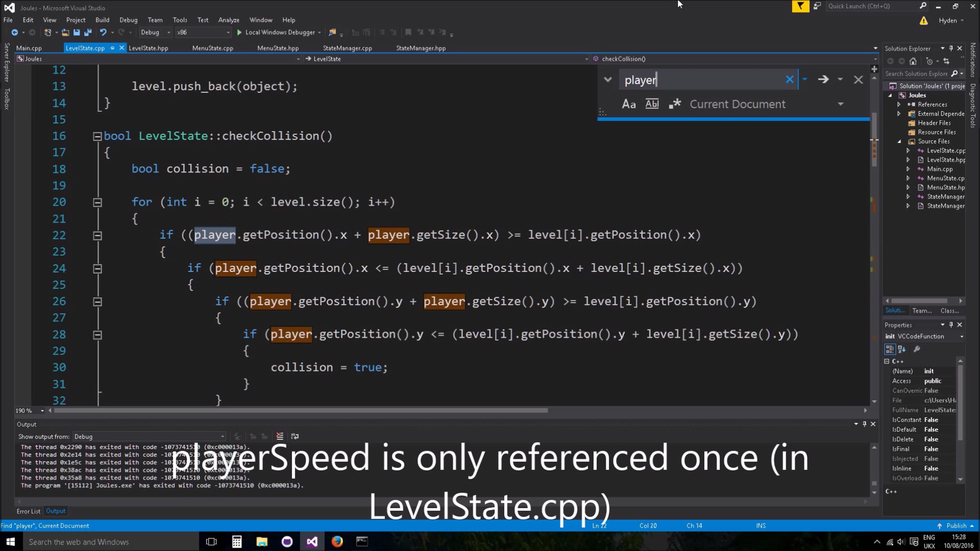Open File Explorer from the taskbar

point(262,542)
